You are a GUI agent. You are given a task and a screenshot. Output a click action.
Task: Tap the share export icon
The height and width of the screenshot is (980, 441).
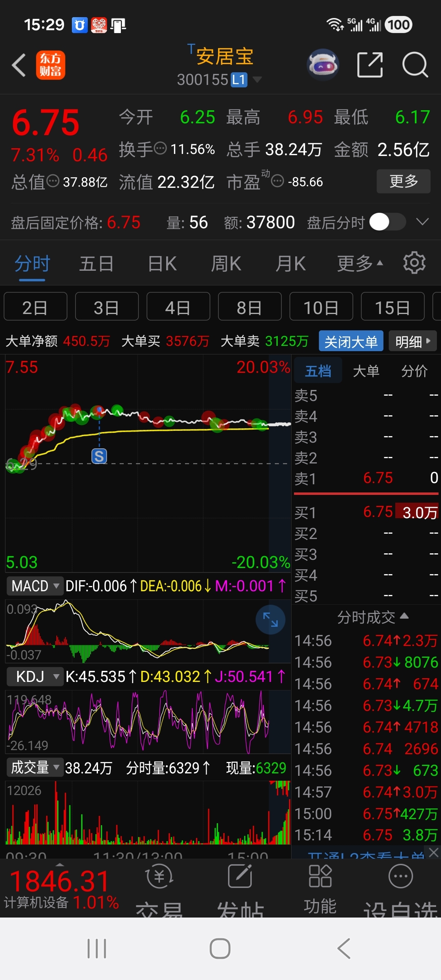pyautogui.click(x=370, y=65)
